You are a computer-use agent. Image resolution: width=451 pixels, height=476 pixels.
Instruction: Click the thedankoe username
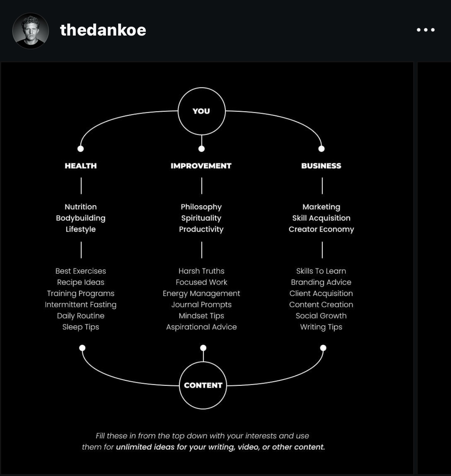click(103, 30)
